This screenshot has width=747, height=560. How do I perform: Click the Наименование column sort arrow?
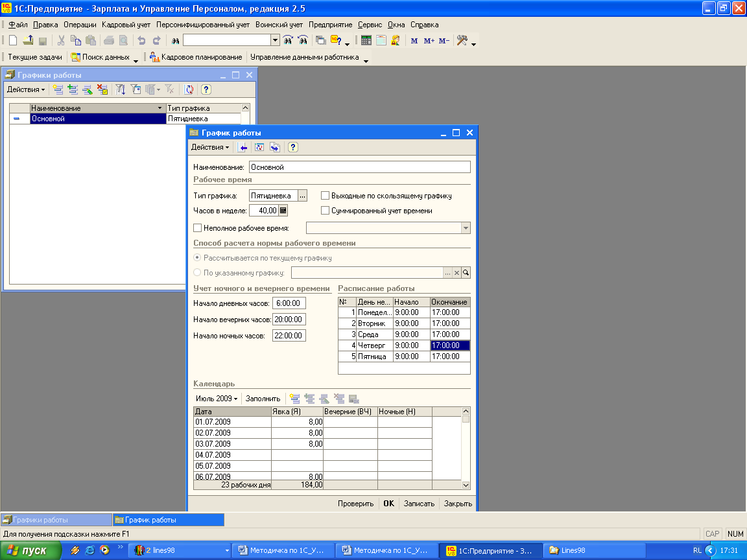(160, 108)
